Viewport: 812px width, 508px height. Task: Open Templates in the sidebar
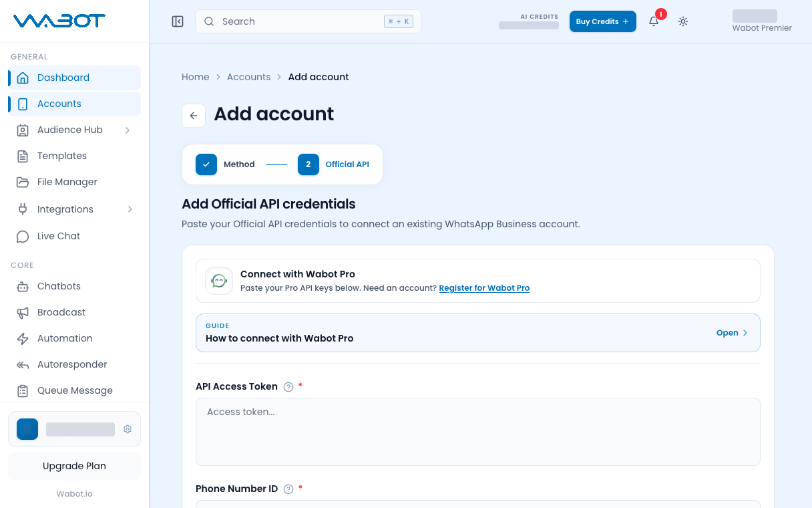coord(74,156)
